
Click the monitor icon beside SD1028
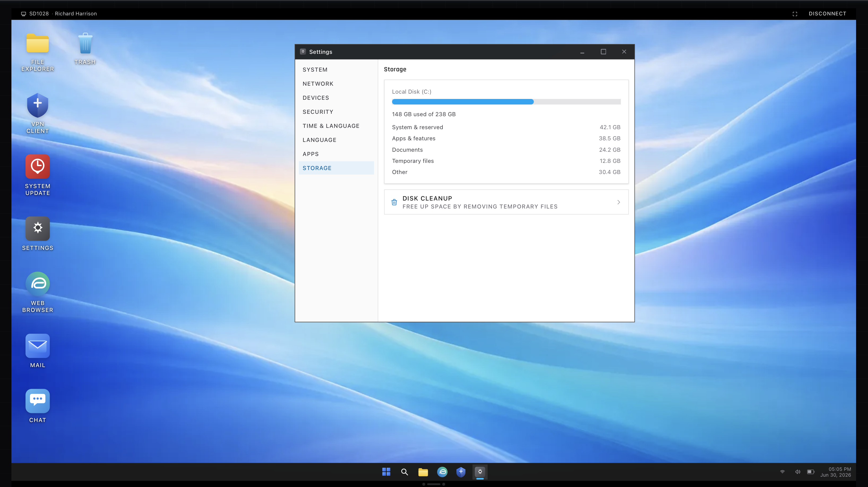point(23,14)
